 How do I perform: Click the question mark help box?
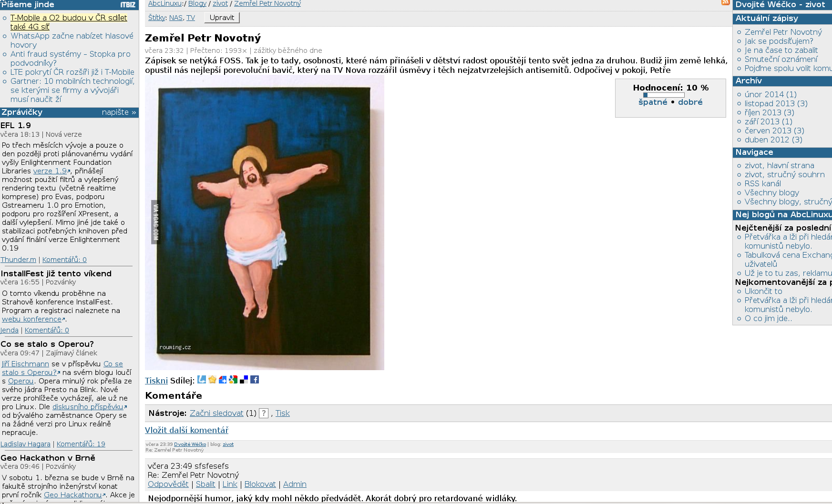264,413
